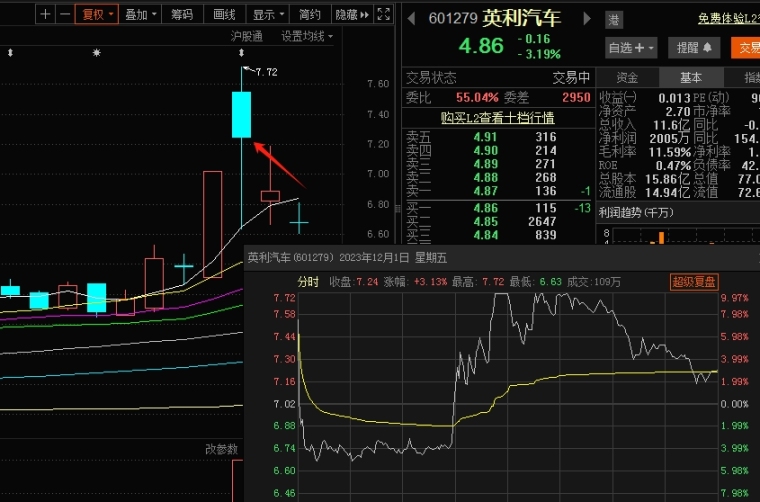Click 卖五 price 4.91
760x502 pixels.
[x=485, y=137]
